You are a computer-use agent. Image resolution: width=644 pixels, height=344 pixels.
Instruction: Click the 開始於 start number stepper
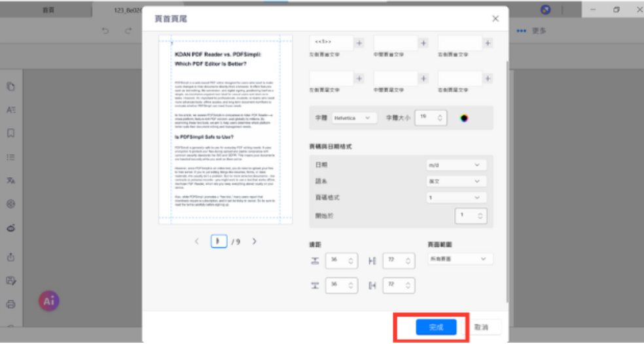[x=471, y=216]
